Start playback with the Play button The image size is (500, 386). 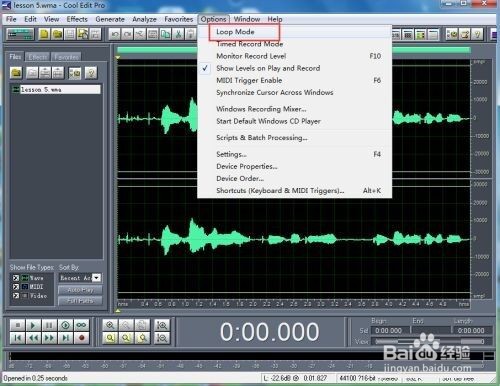click(33, 325)
